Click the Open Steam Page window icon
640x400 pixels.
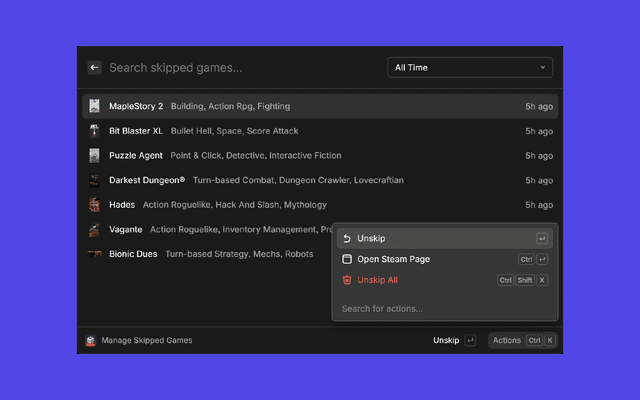pos(347,259)
